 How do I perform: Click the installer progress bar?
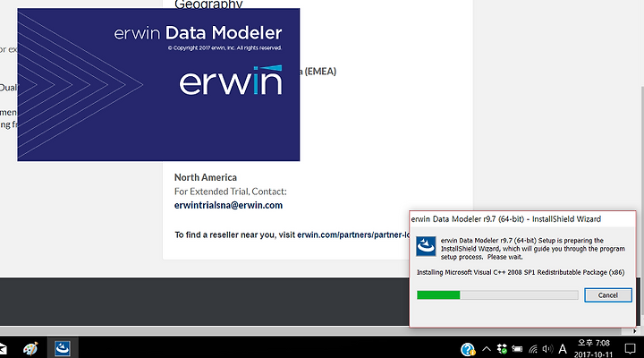click(x=497, y=294)
